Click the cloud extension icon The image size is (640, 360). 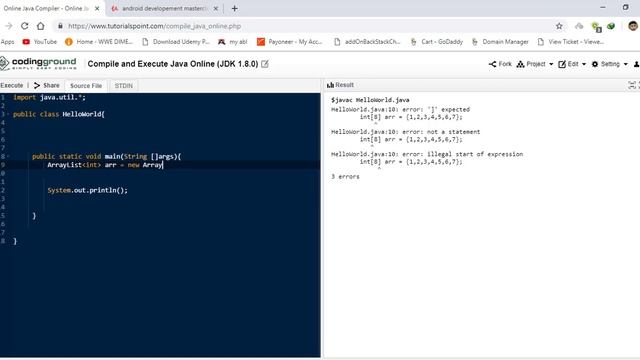pos(579,26)
